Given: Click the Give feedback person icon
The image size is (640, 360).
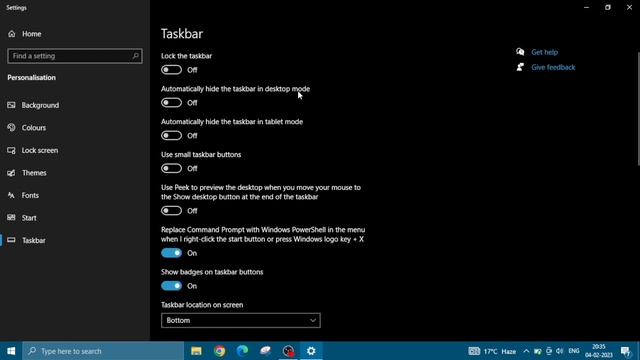Looking at the screenshot, I should pos(520,67).
